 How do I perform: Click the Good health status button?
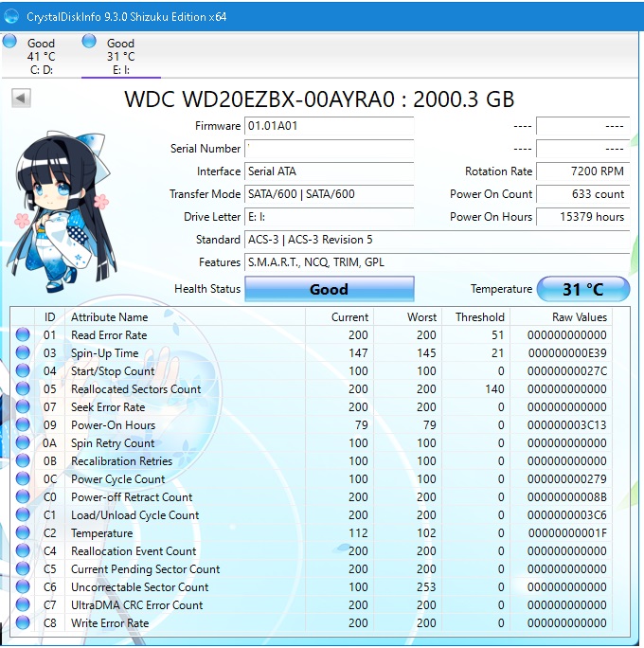[x=330, y=289]
